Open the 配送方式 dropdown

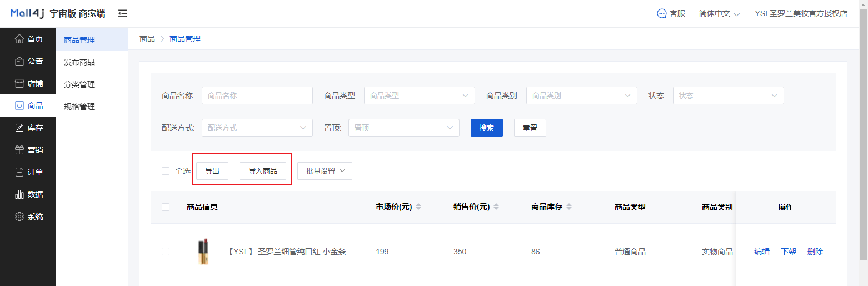[257, 128]
